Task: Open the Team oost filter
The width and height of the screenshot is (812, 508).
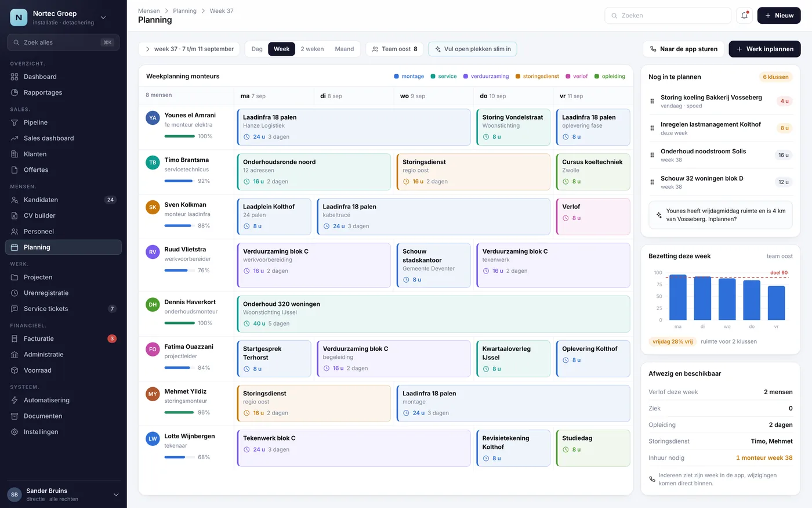Action: click(x=394, y=49)
